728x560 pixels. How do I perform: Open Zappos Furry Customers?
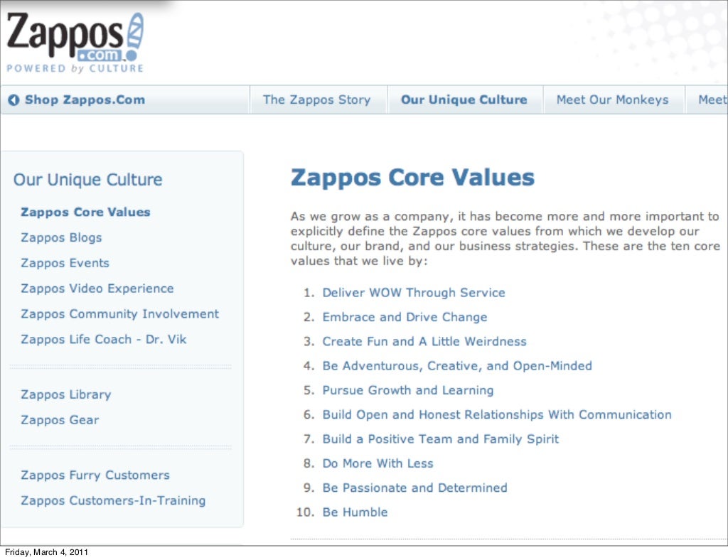pyautogui.click(x=95, y=475)
